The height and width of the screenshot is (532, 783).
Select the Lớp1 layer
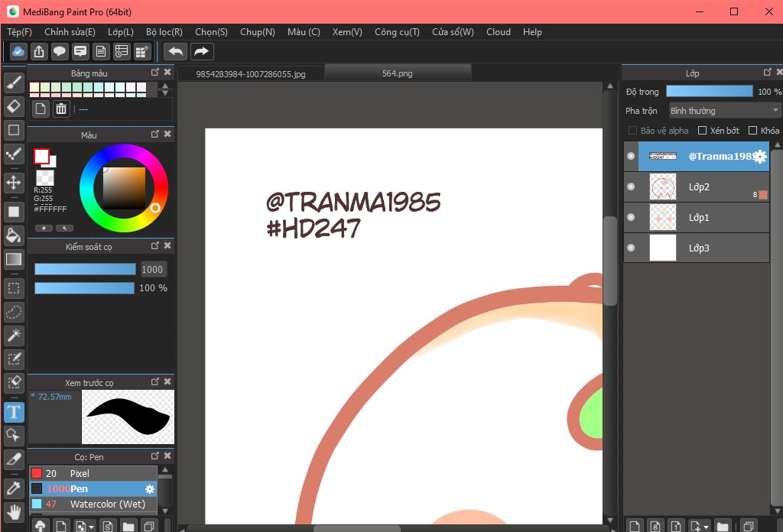tap(697, 218)
